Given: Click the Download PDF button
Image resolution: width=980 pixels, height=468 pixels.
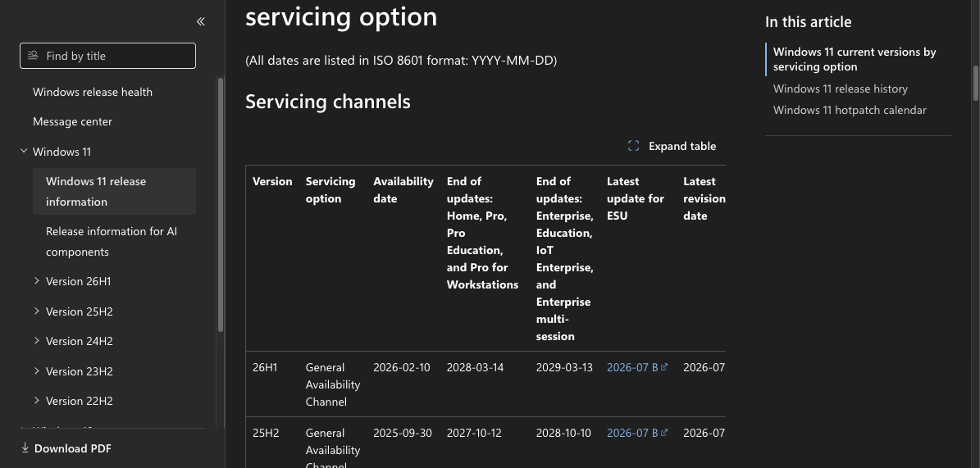Looking at the screenshot, I should tap(66, 448).
